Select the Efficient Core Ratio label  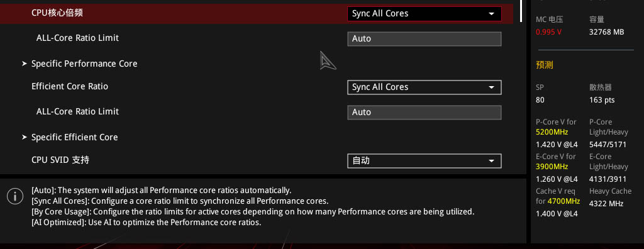[70, 86]
